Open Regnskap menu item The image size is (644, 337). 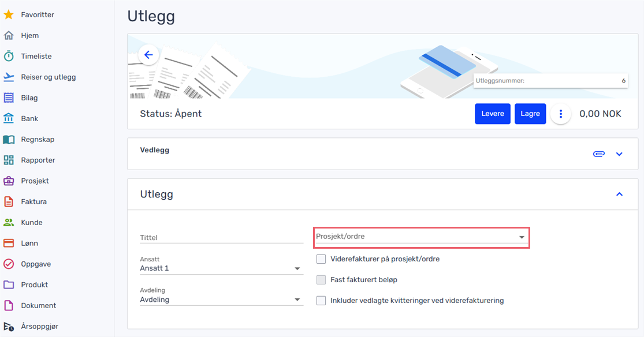point(38,139)
